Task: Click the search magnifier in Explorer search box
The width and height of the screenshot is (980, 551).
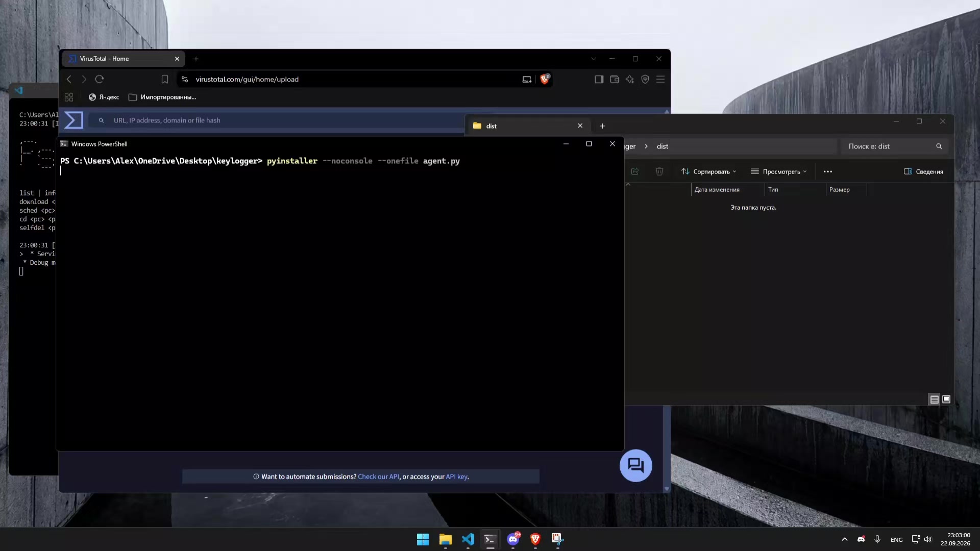Action: pos(939,146)
